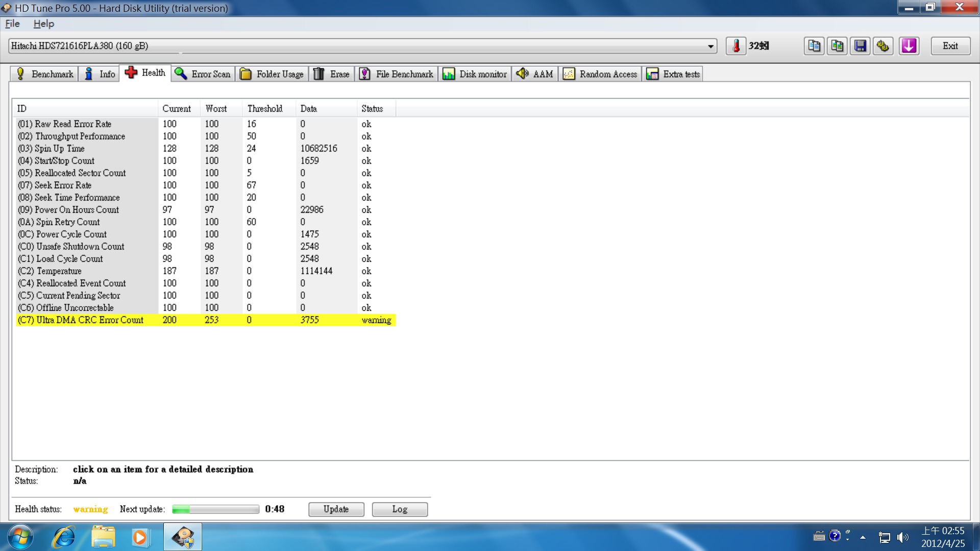The height and width of the screenshot is (551, 980).
Task: Click the Status column header
Action: (377, 109)
